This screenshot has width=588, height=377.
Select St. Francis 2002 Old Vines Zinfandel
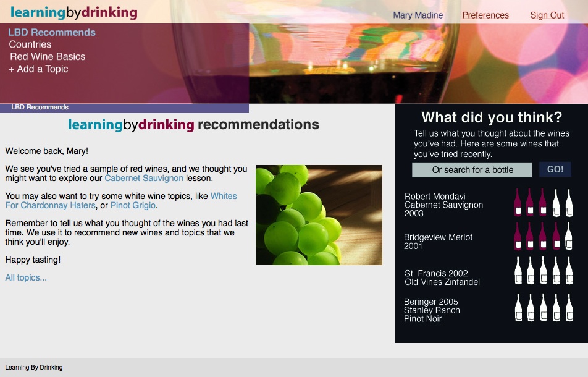tap(442, 277)
